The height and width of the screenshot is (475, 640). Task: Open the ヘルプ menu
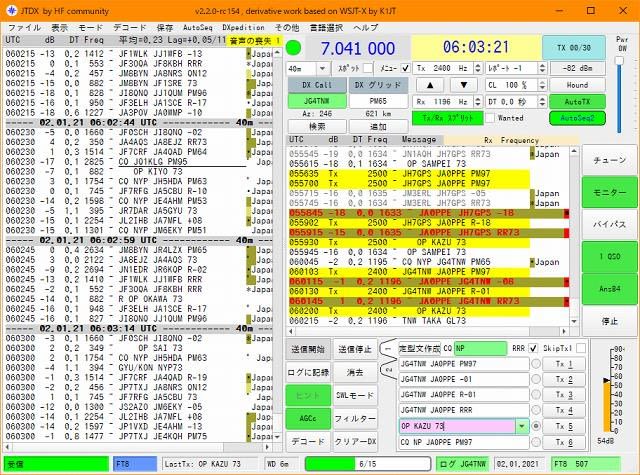[x=366, y=27]
